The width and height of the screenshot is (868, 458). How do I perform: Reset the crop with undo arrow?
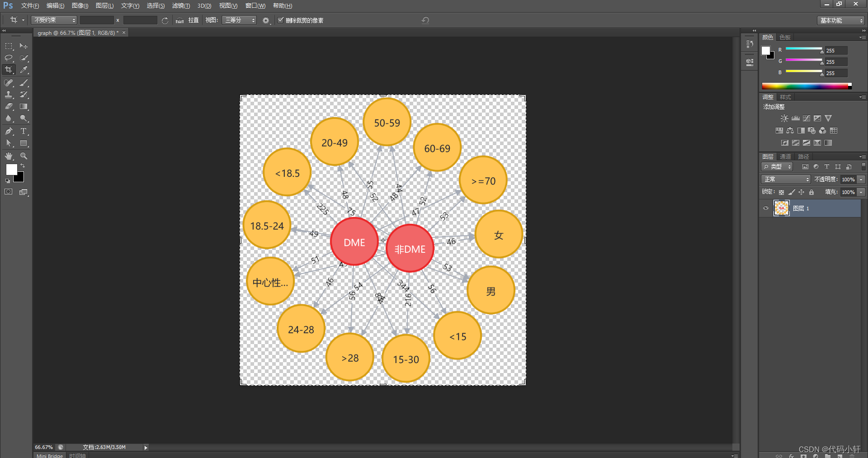click(425, 20)
